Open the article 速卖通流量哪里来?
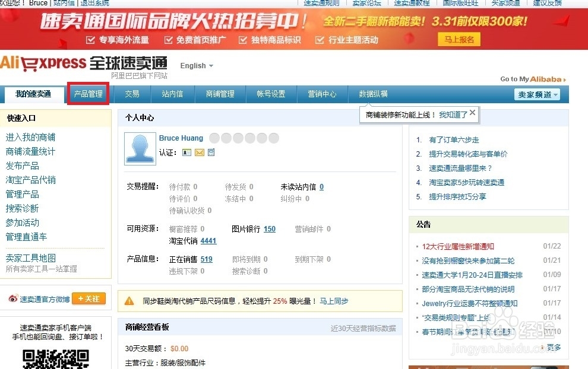Image resolution: width=588 pixels, height=369 pixels. pyautogui.click(x=460, y=168)
